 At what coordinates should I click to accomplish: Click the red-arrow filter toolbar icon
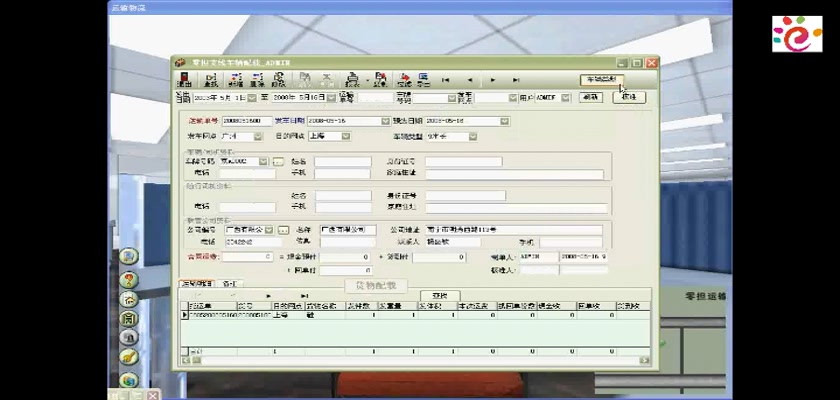point(404,79)
